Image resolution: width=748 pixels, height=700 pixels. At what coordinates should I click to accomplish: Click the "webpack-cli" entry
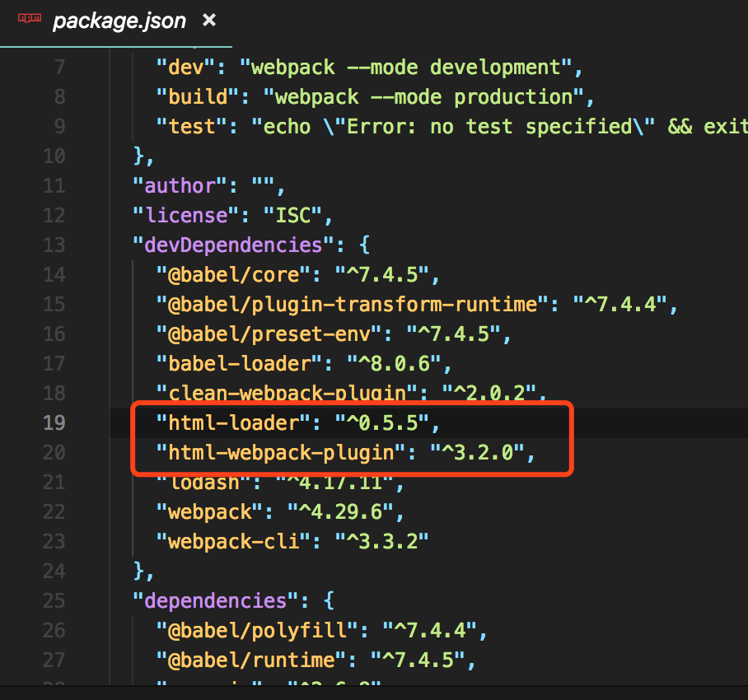point(234,542)
